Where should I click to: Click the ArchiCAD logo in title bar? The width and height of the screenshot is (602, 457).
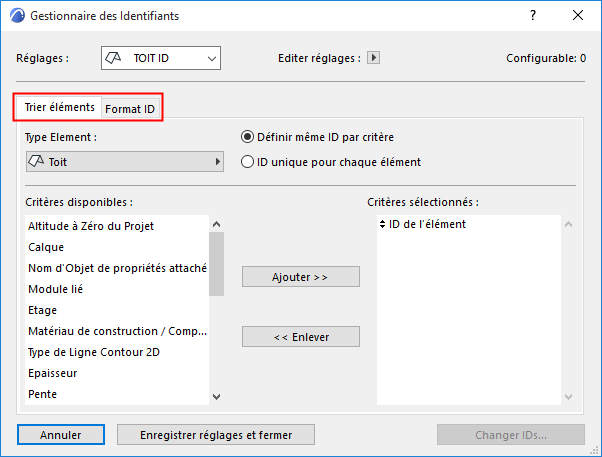[16, 16]
